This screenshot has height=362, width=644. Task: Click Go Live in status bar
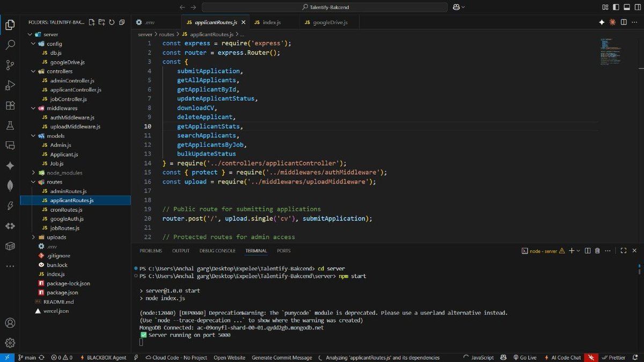coord(524,357)
